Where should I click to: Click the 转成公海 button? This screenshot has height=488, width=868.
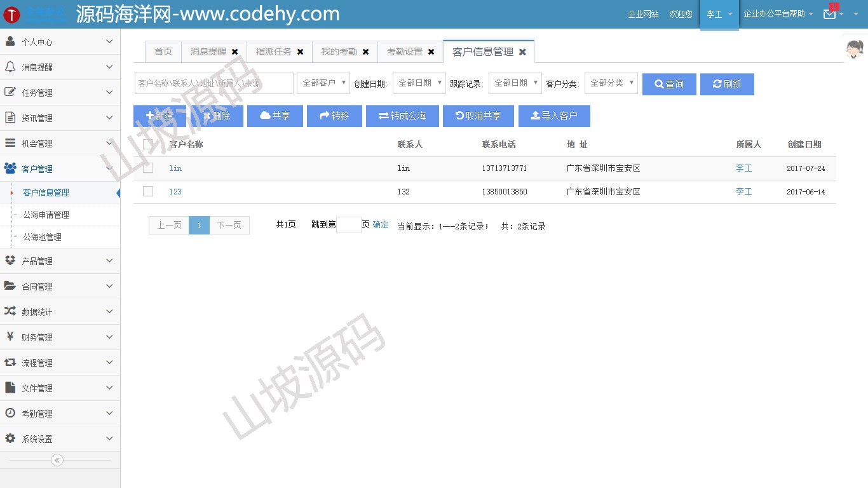402,116
